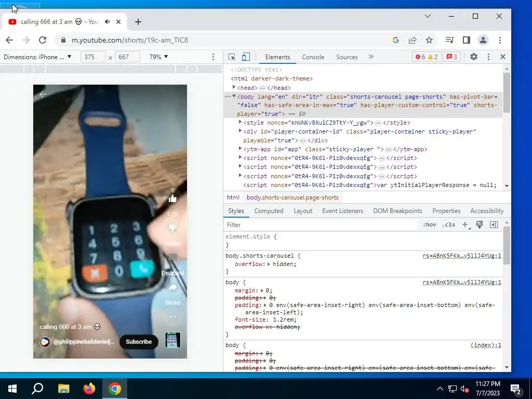Click the html breadcrumb
The width and height of the screenshot is (532, 399).
tap(233, 197)
